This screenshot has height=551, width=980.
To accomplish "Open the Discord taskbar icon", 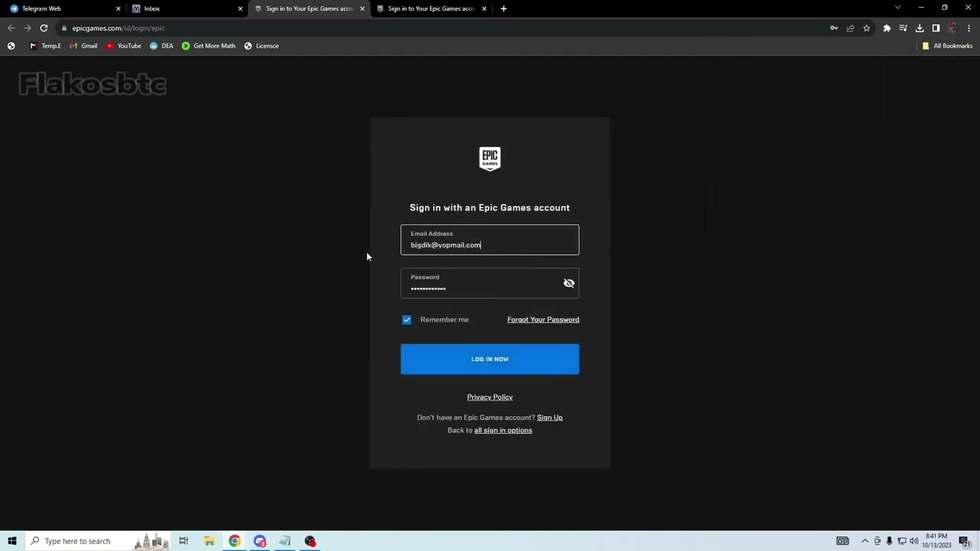I will point(260,541).
